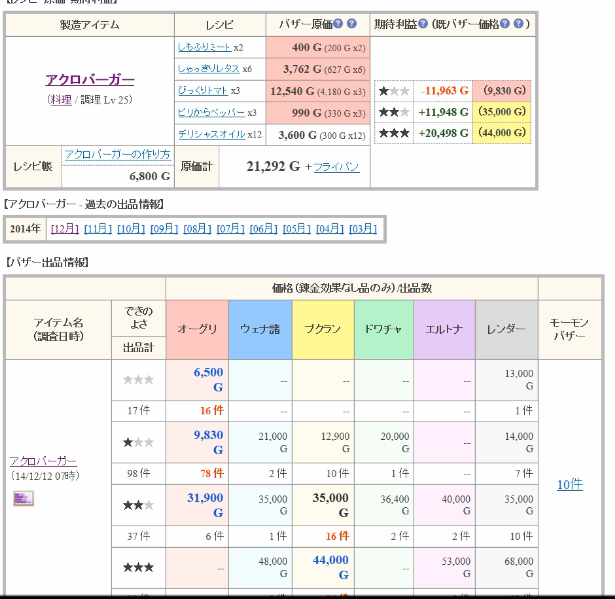The width and height of the screenshot is (615, 599).
Task: Click オーグリ 9,830 G price
Action: (x=209, y=442)
